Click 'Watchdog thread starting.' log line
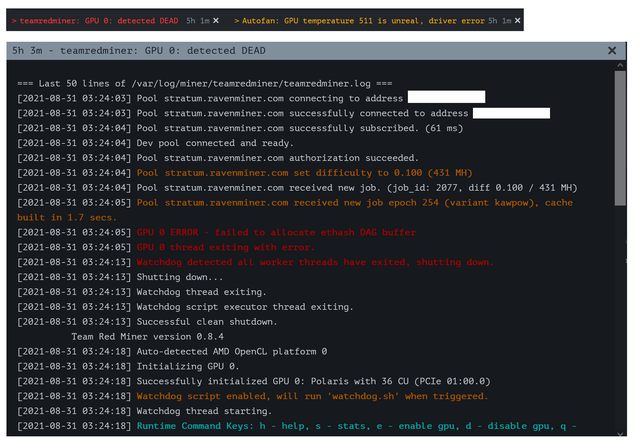640x448 pixels. [x=144, y=411]
